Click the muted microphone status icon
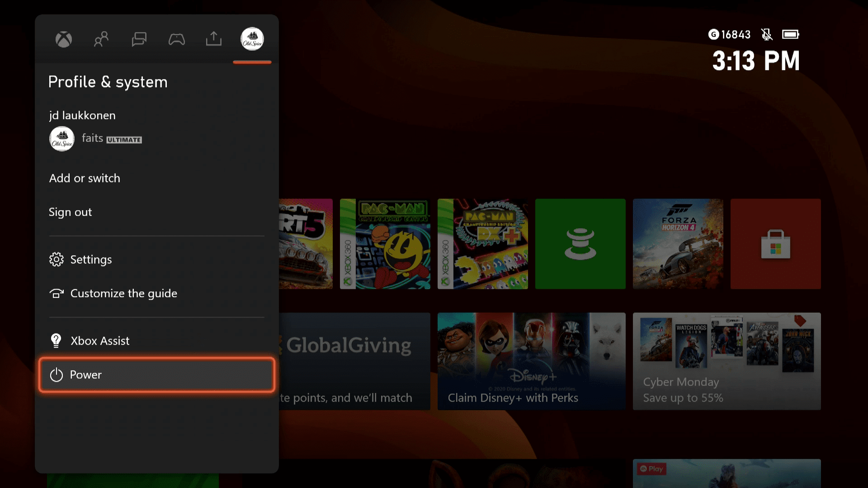Image resolution: width=868 pixels, height=488 pixels. pos(766,34)
